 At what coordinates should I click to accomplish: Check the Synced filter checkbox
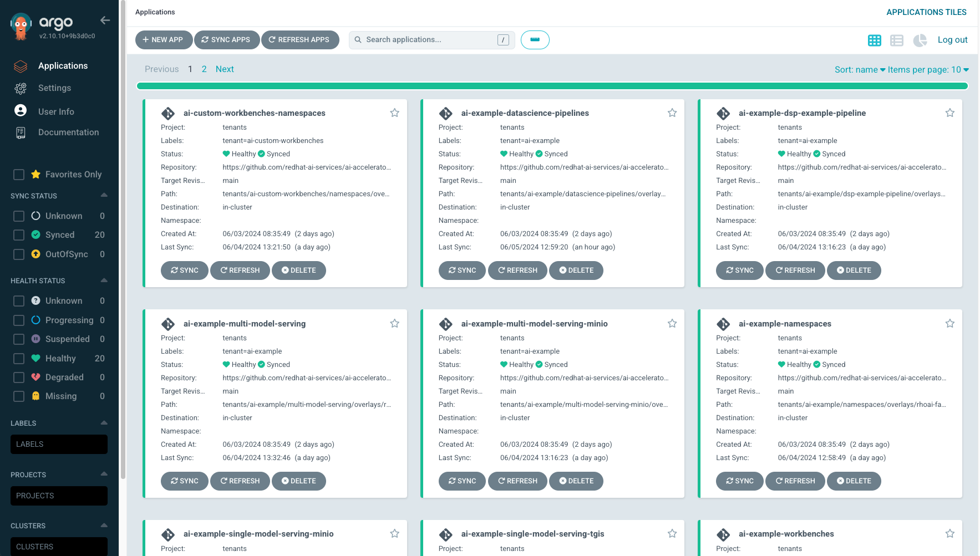(19, 235)
